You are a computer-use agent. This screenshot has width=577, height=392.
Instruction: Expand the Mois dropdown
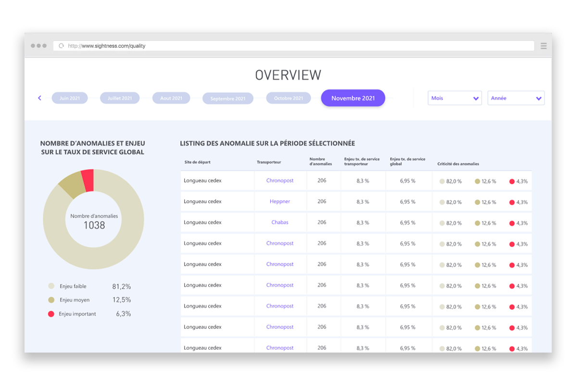click(454, 98)
